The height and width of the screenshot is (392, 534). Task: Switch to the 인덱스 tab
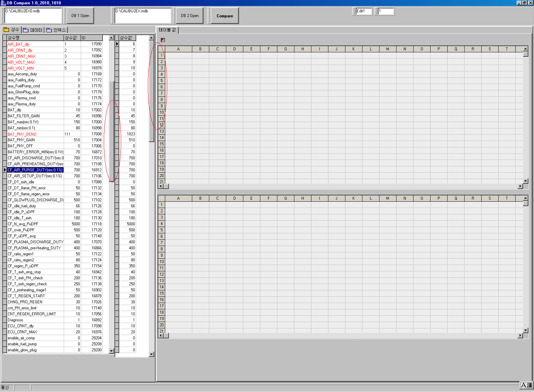pyautogui.click(x=56, y=30)
